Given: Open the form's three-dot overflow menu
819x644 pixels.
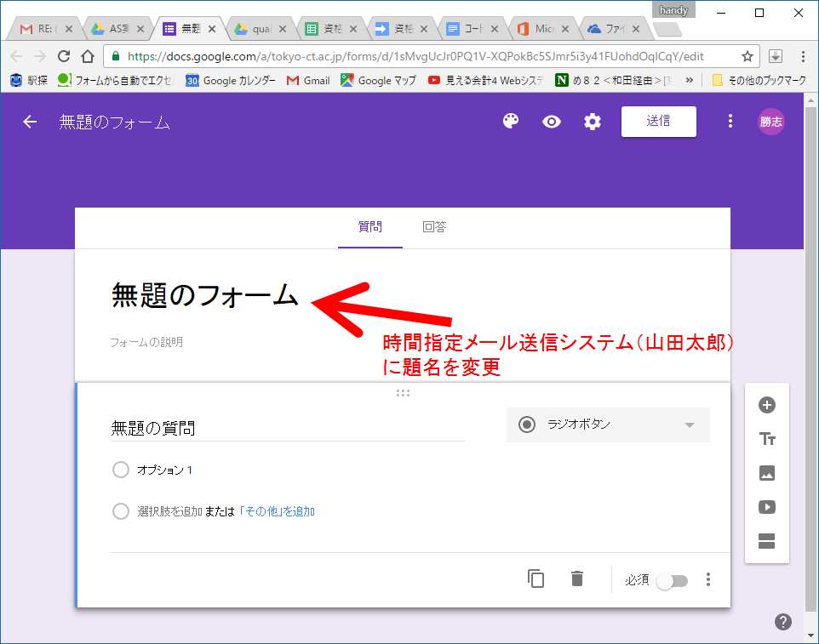Looking at the screenshot, I should click(730, 122).
